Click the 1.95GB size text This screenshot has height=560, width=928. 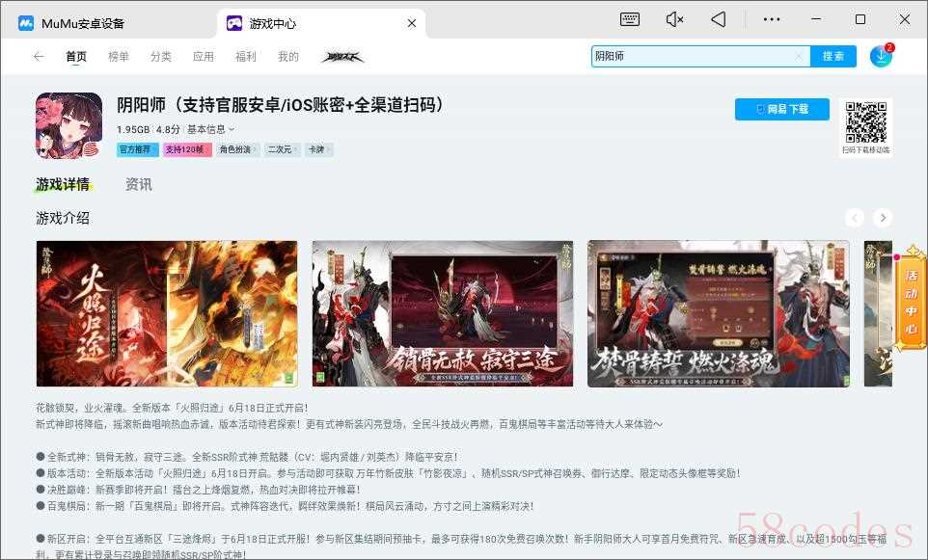pyautogui.click(x=133, y=129)
